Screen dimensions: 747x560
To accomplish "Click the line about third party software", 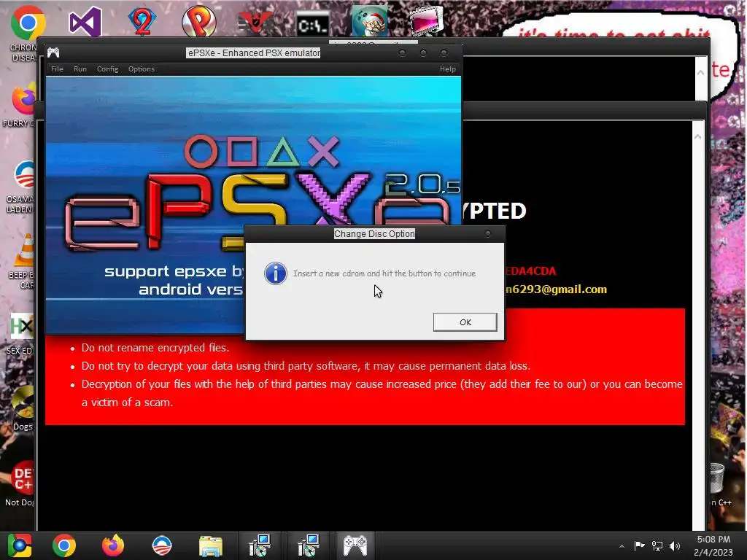I will pyautogui.click(x=306, y=366).
